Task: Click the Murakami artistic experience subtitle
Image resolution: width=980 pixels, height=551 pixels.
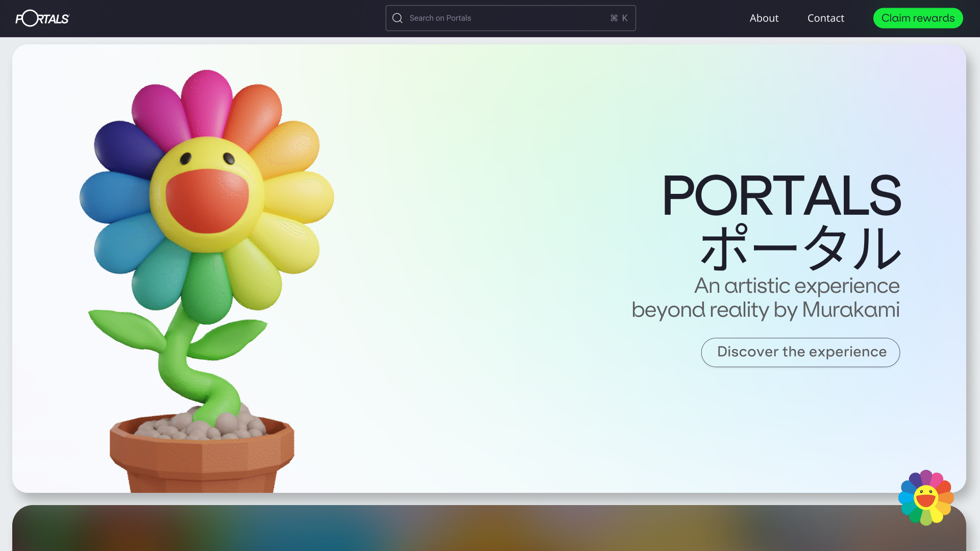Action: pyautogui.click(x=766, y=298)
